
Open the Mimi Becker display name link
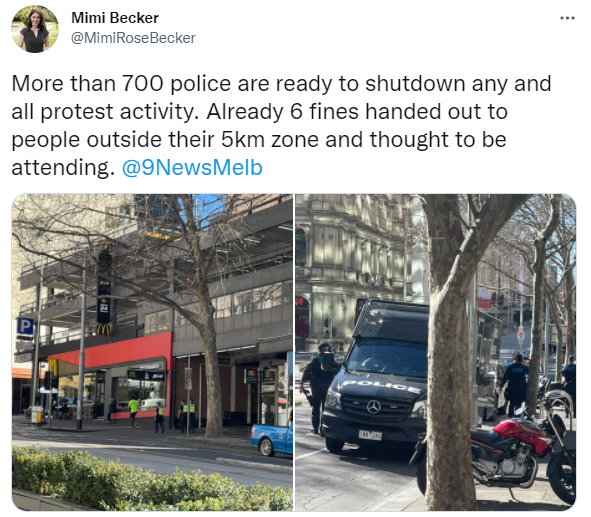tap(115, 18)
